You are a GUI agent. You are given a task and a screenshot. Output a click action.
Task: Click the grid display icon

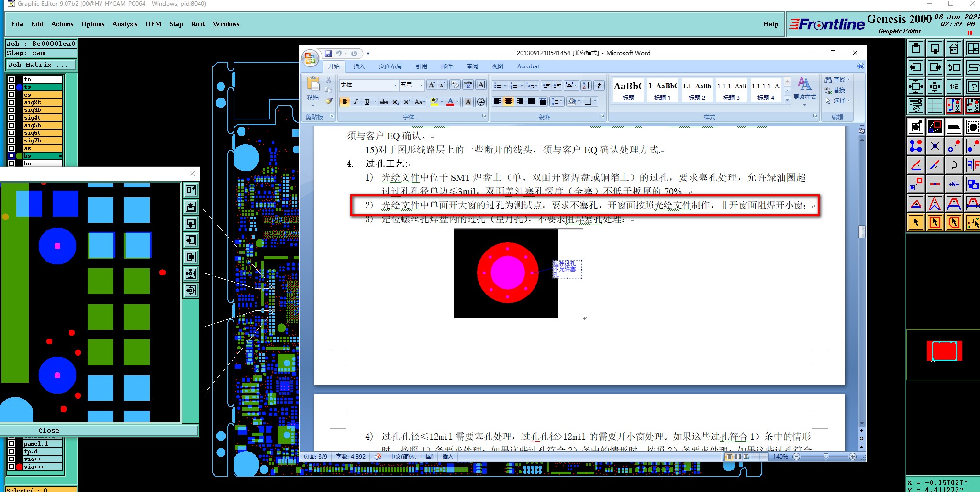[x=935, y=106]
